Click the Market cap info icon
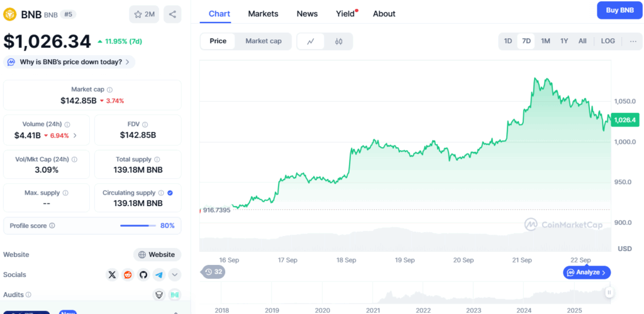 point(110,89)
